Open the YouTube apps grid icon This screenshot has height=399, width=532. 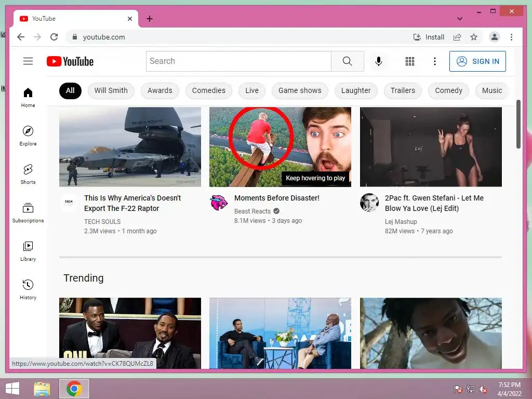pos(410,61)
